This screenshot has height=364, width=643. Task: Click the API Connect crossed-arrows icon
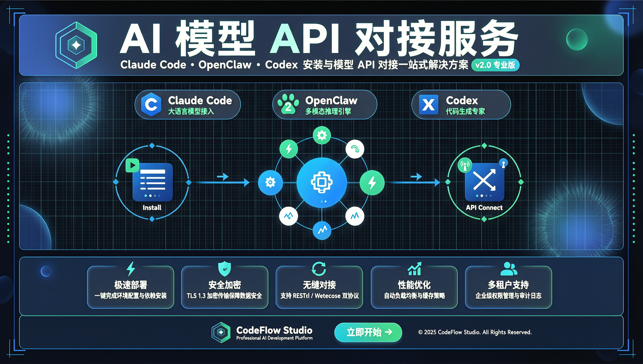click(485, 182)
